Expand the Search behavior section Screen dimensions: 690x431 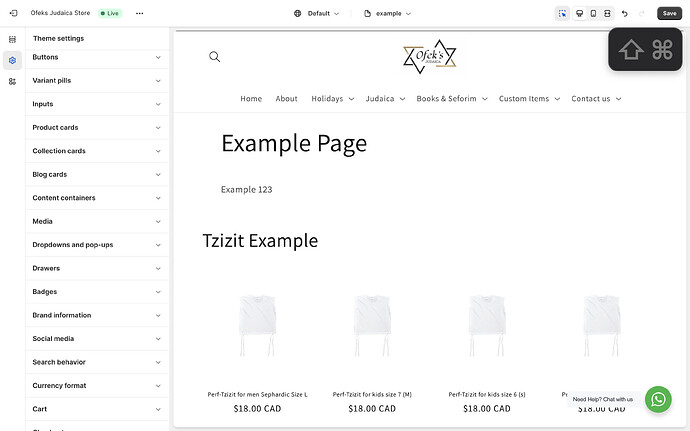point(97,362)
